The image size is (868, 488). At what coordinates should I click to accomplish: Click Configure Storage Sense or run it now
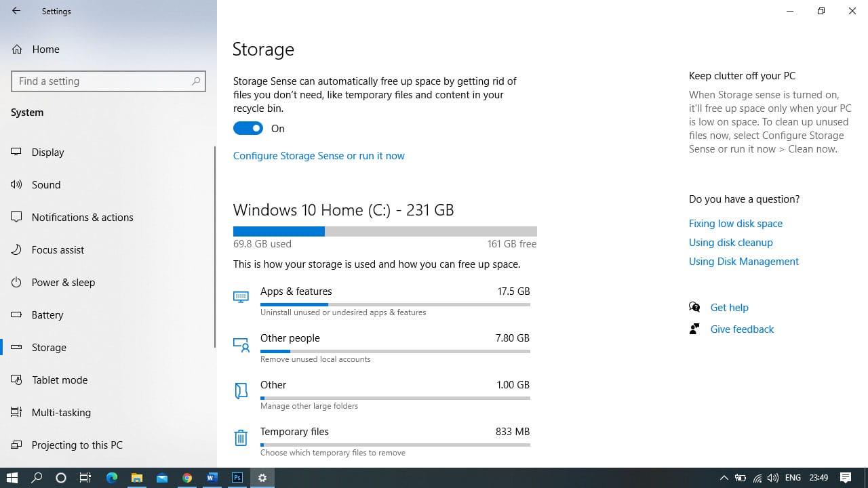(x=319, y=155)
